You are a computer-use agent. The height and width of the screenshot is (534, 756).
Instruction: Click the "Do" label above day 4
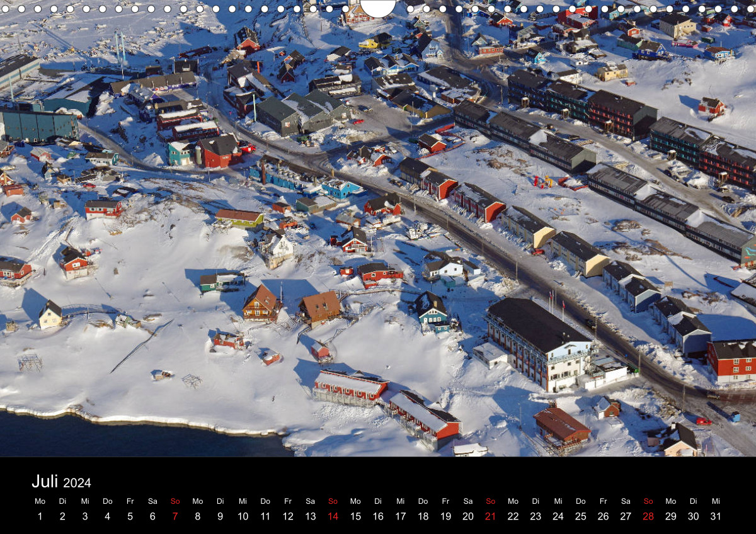(x=107, y=501)
